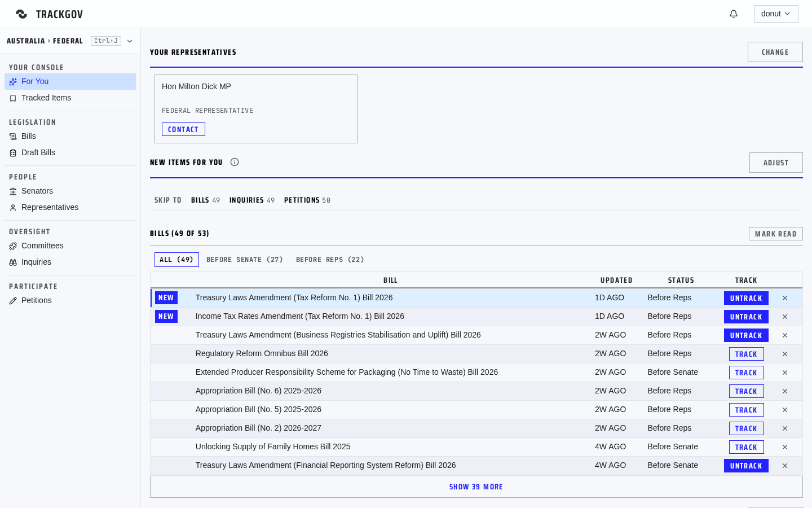
Task: Click the Tracked Items bookmark icon
Action: [13, 98]
